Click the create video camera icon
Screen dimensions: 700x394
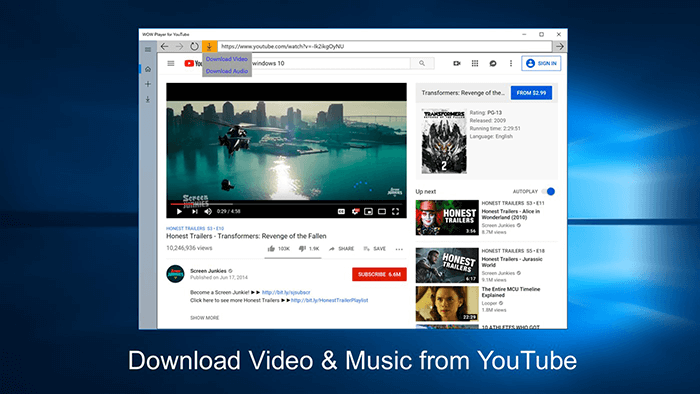pos(457,63)
